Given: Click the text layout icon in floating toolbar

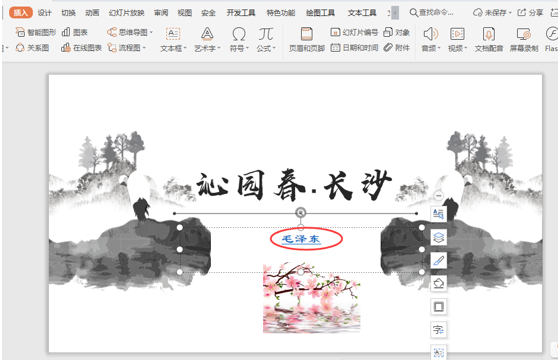Looking at the screenshot, I should [438, 214].
